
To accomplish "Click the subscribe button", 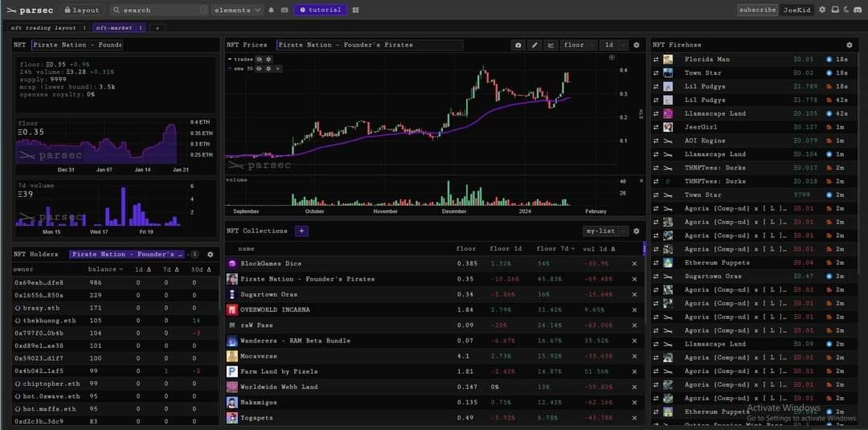I will [758, 10].
